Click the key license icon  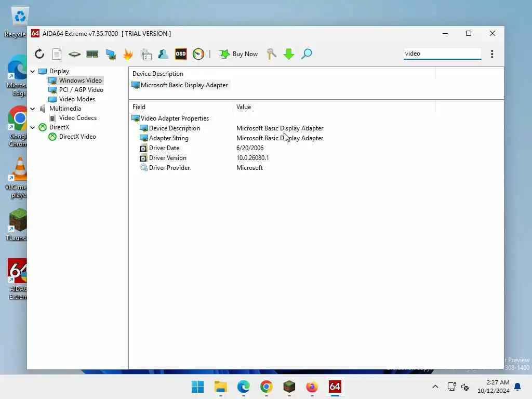(271, 54)
